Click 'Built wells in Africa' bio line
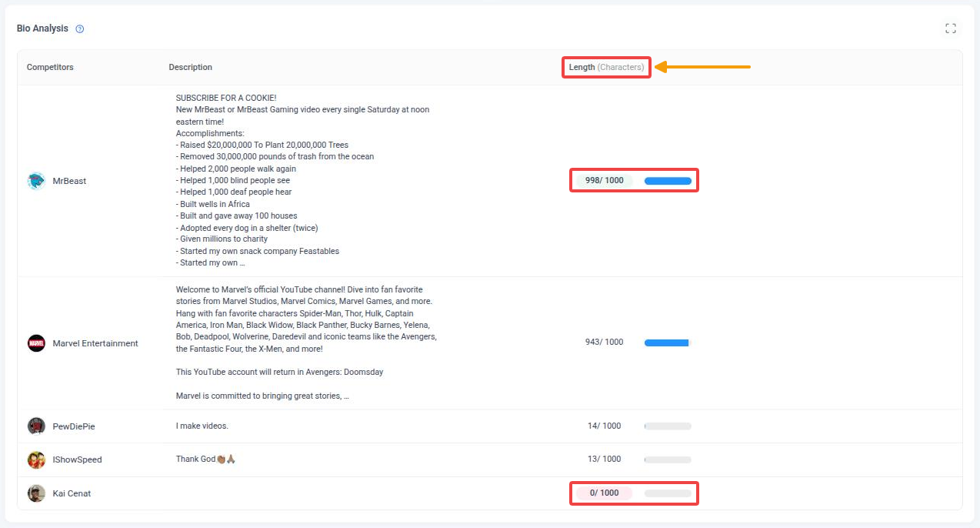This screenshot has height=528, width=980. (213, 204)
